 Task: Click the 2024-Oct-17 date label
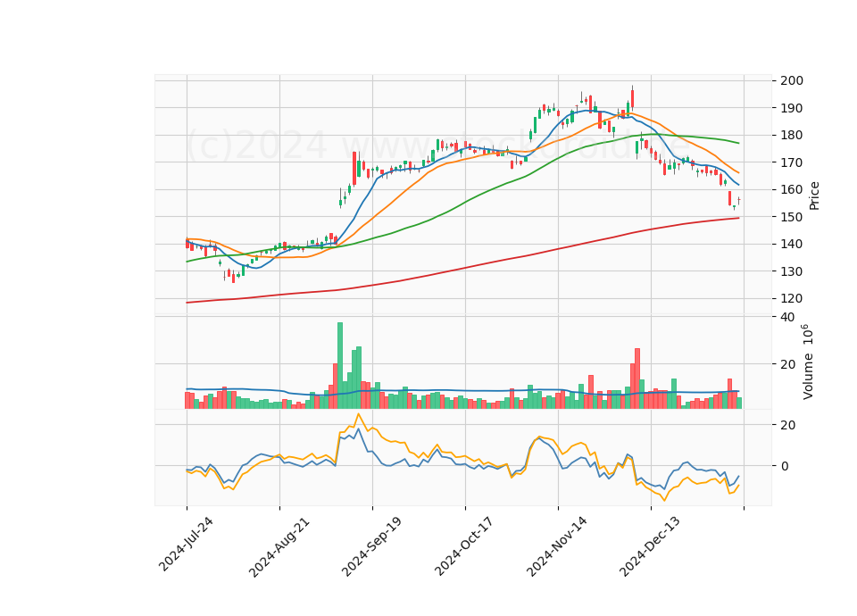pyautogui.click(x=464, y=546)
